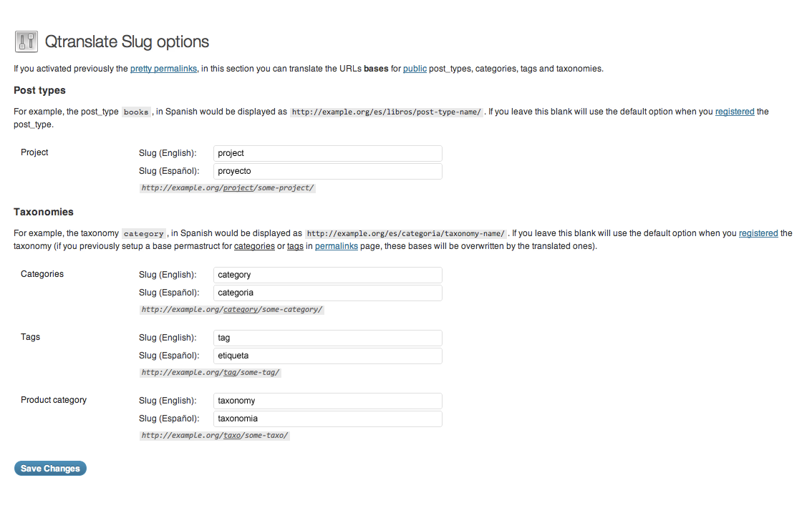812x523 pixels.
Task: Click the Save Changes button
Action: pos(50,468)
